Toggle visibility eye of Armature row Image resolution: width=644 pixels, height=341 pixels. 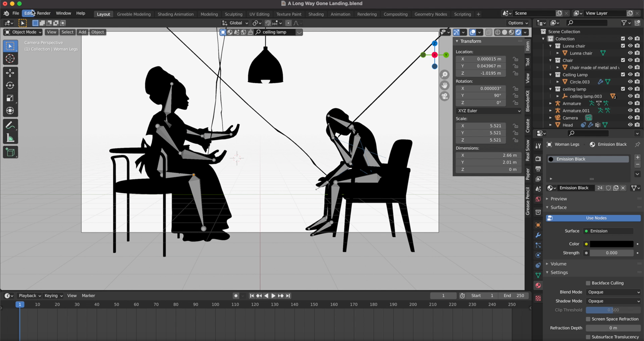[x=630, y=103]
